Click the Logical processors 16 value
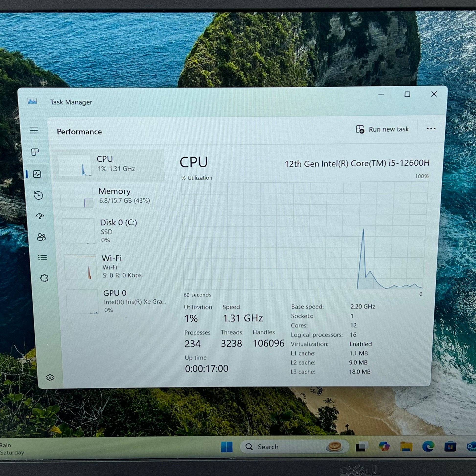The width and height of the screenshot is (476, 476). [x=353, y=335]
